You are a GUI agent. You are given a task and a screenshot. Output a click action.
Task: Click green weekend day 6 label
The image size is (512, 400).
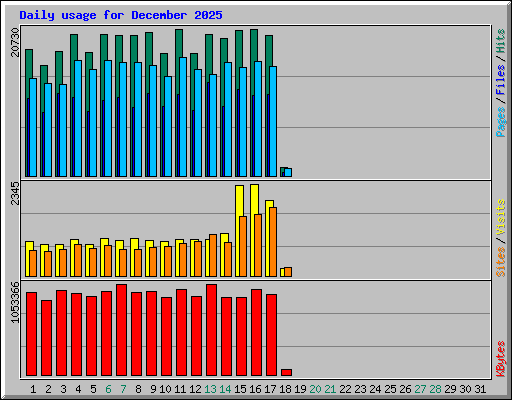(108, 389)
